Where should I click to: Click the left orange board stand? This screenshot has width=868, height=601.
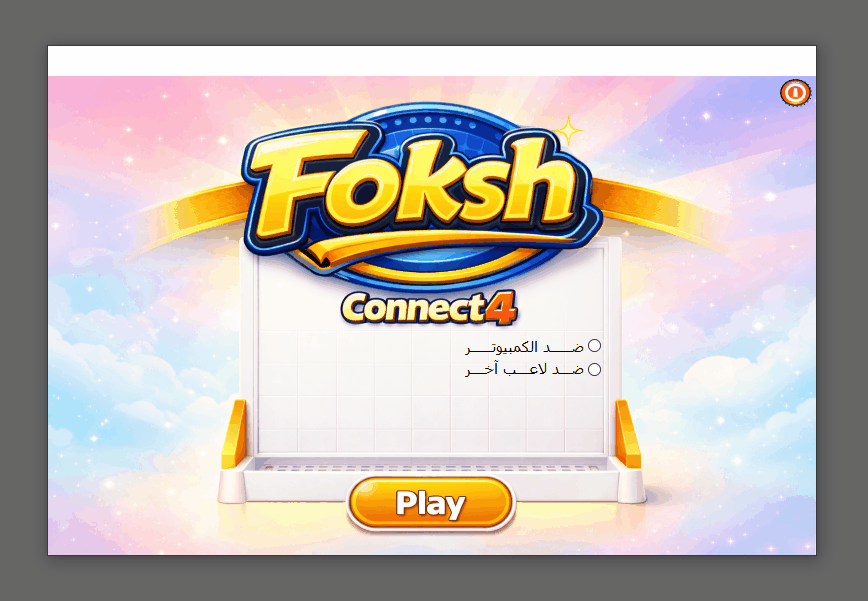pyautogui.click(x=234, y=434)
